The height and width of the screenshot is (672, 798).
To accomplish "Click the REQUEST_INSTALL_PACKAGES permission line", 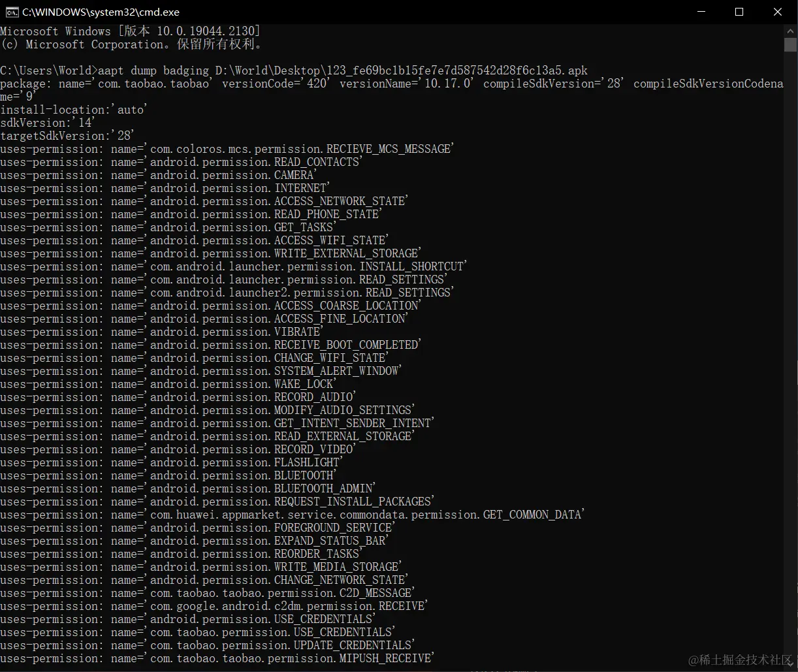I will 217,502.
